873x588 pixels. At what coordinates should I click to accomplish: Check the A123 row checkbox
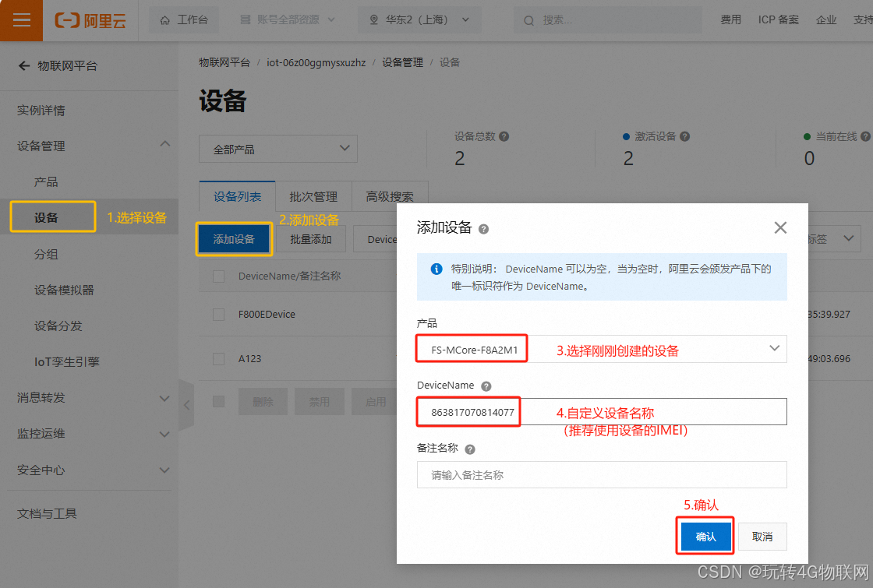[219, 359]
